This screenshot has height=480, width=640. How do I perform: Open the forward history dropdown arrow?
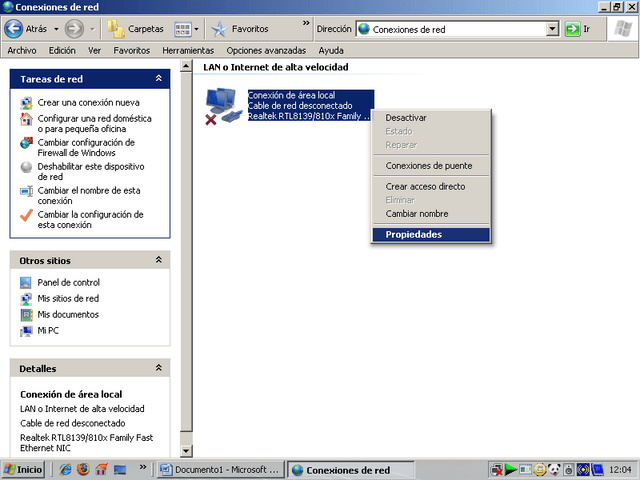click(x=93, y=29)
